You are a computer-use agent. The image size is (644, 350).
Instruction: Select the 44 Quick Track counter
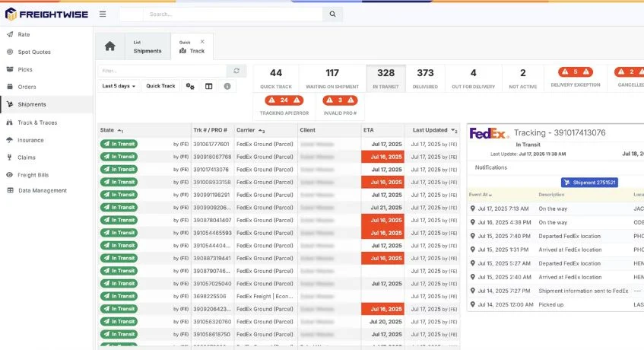[x=276, y=78]
